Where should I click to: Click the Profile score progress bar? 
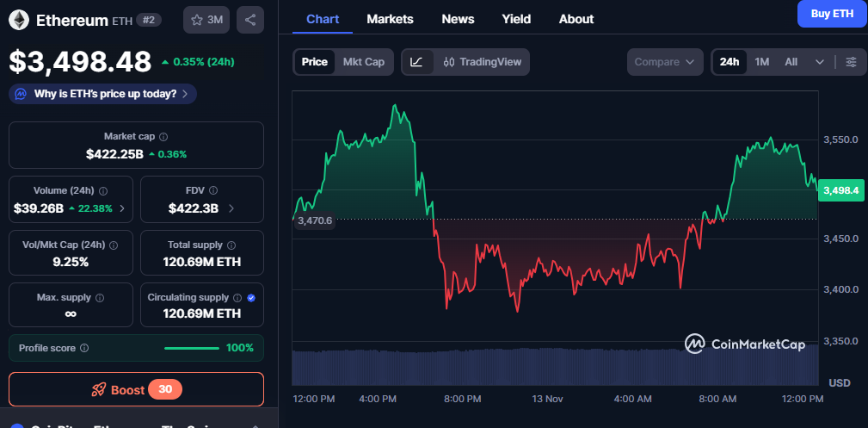coord(191,348)
